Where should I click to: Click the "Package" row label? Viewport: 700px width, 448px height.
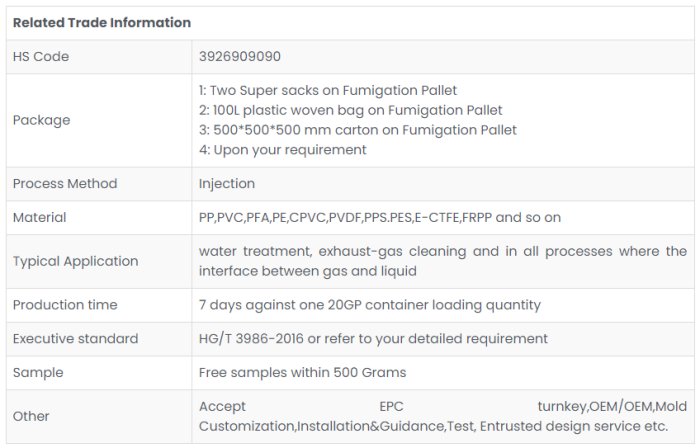[41, 120]
